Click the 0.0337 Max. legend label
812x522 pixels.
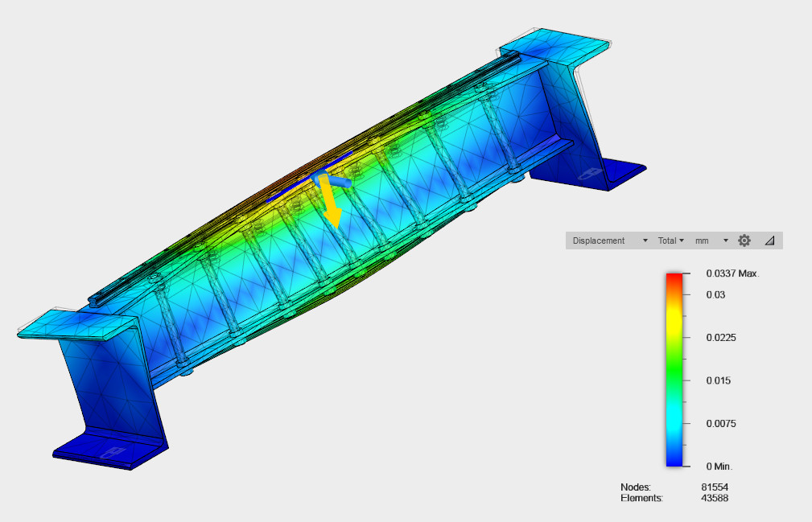[x=732, y=273]
